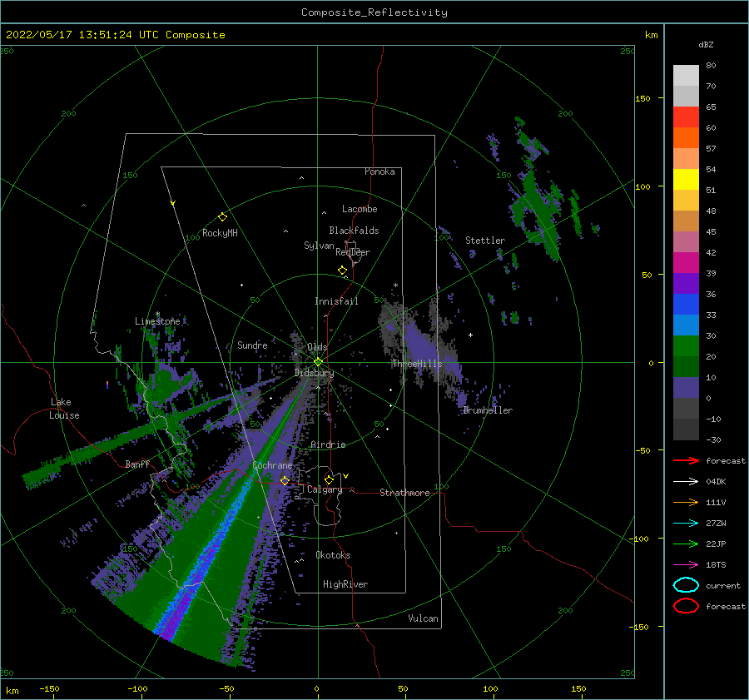Click the Composite_Reflectivity title

374,12
